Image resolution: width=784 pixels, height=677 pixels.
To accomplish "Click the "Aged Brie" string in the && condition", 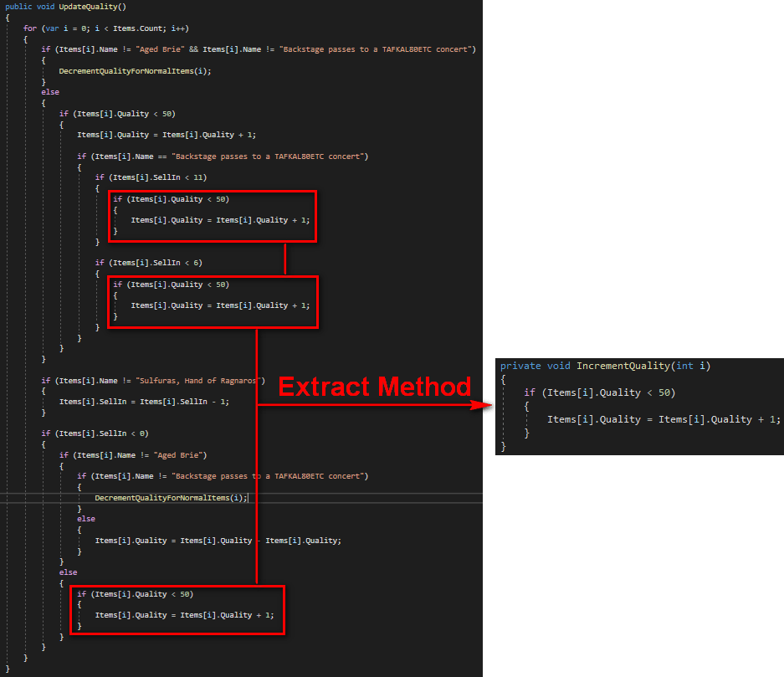I will point(160,49).
